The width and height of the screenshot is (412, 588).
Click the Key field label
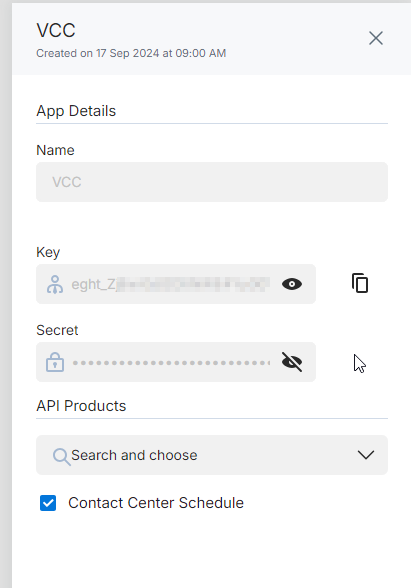tap(48, 252)
